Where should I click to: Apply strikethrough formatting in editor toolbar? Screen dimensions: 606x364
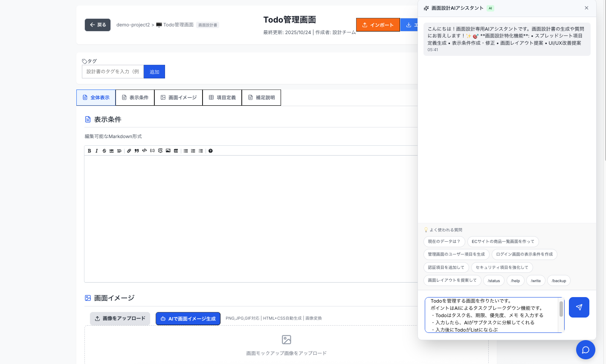(x=104, y=151)
